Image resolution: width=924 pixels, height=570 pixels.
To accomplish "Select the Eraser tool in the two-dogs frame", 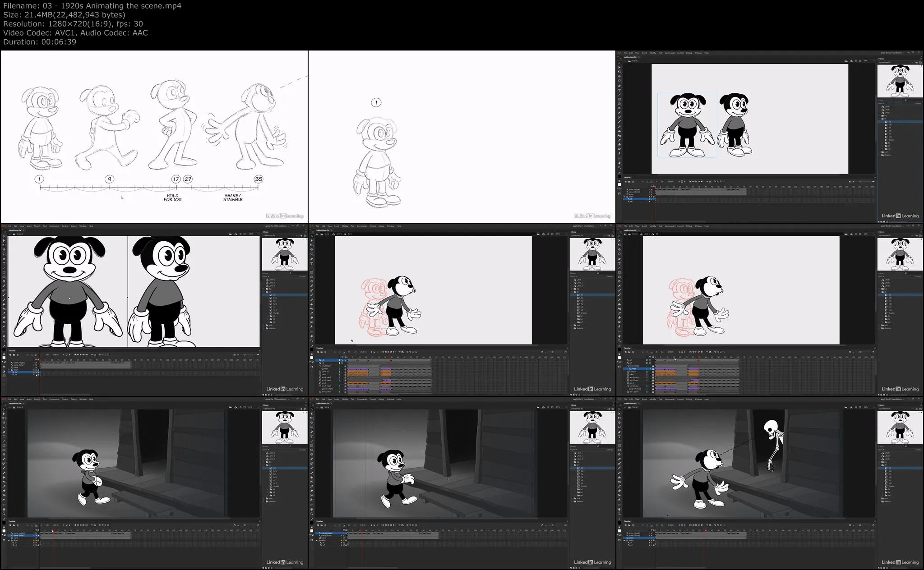I will pos(619,144).
